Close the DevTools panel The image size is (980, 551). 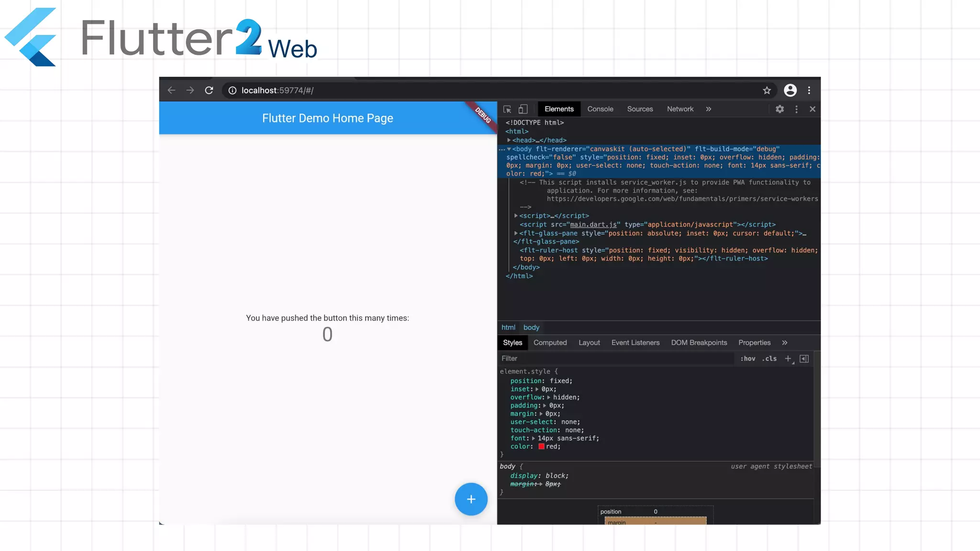tap(813, 109)
